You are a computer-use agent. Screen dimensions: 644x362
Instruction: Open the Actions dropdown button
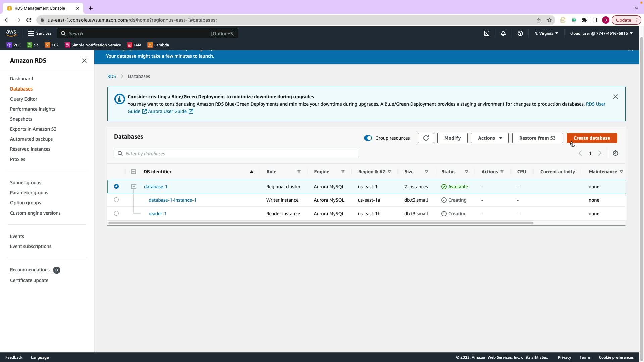coord(490,138)
